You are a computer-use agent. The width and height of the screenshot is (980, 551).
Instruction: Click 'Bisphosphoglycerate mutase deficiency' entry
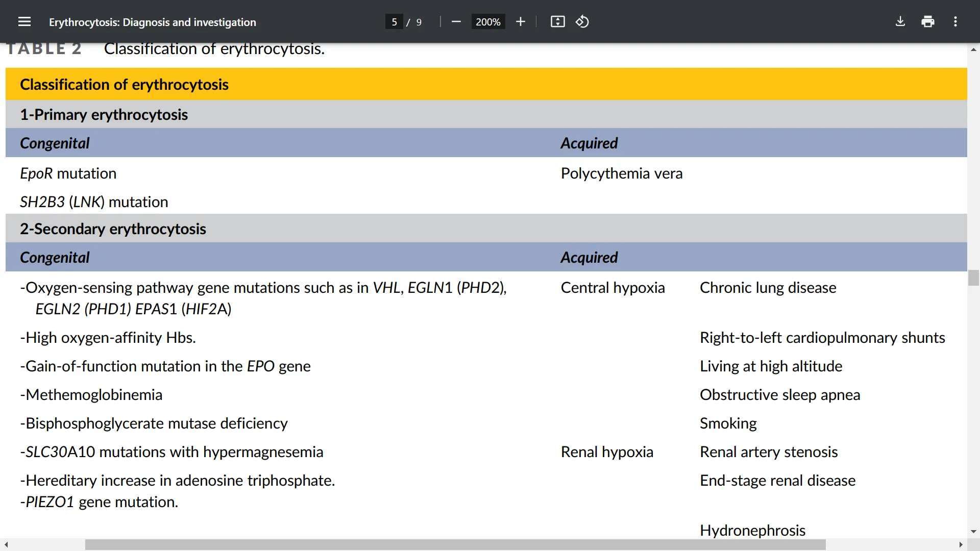[x=154, y=423]
